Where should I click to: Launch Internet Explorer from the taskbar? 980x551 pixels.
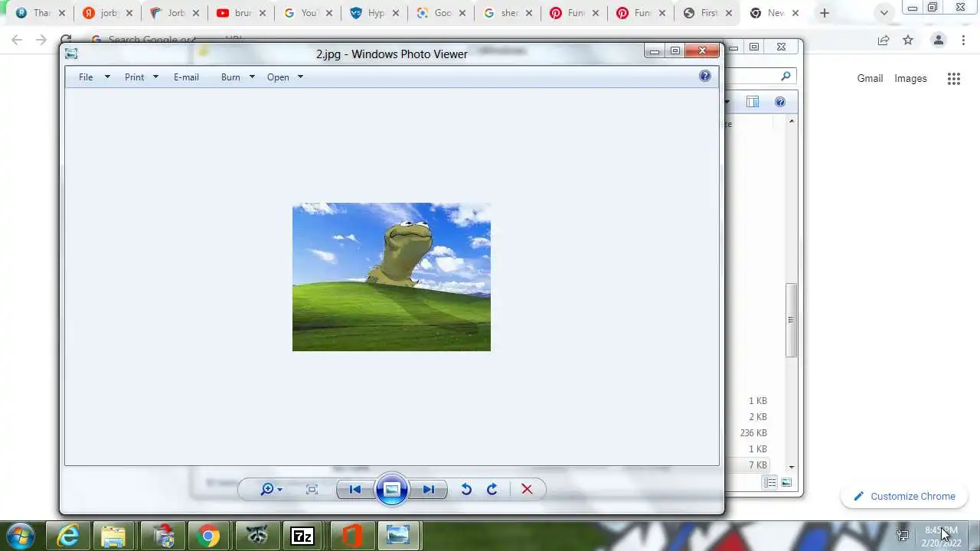[68, 536]
